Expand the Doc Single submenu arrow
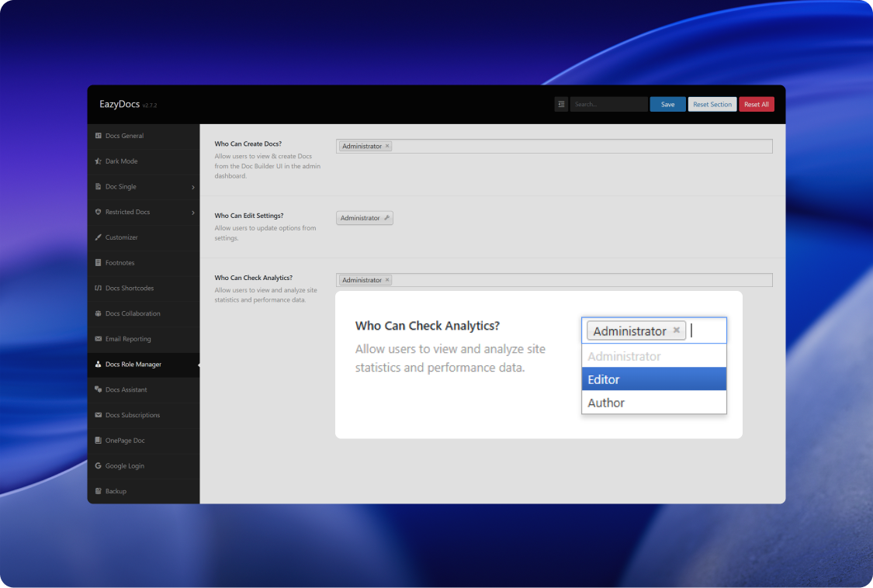The width and height of the screenshot is (873, 588). [193, 187]
